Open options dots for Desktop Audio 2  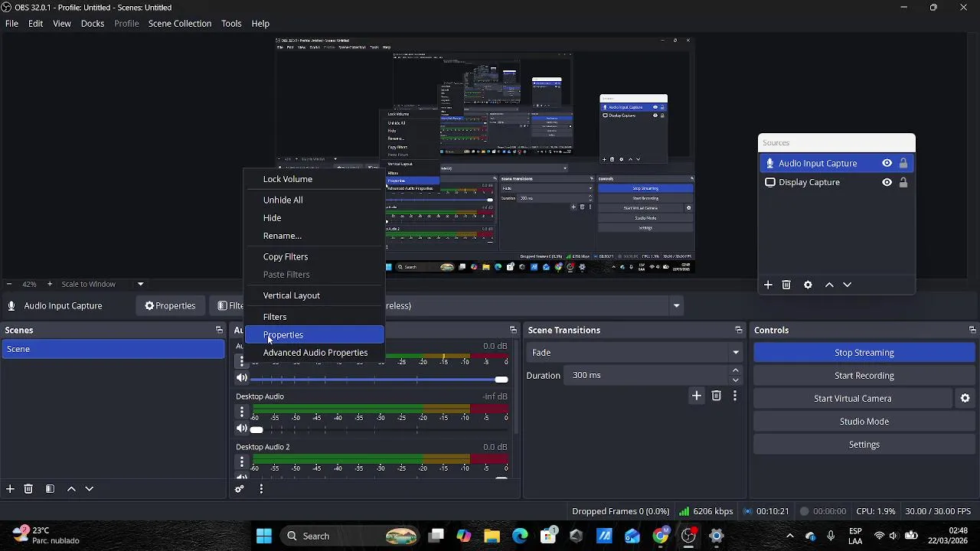click(242, 461)
